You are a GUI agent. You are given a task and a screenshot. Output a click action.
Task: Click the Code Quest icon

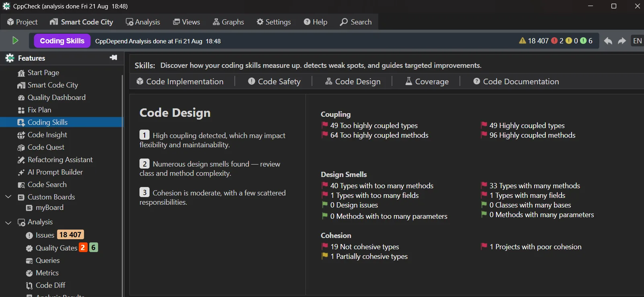click(21, 148)
